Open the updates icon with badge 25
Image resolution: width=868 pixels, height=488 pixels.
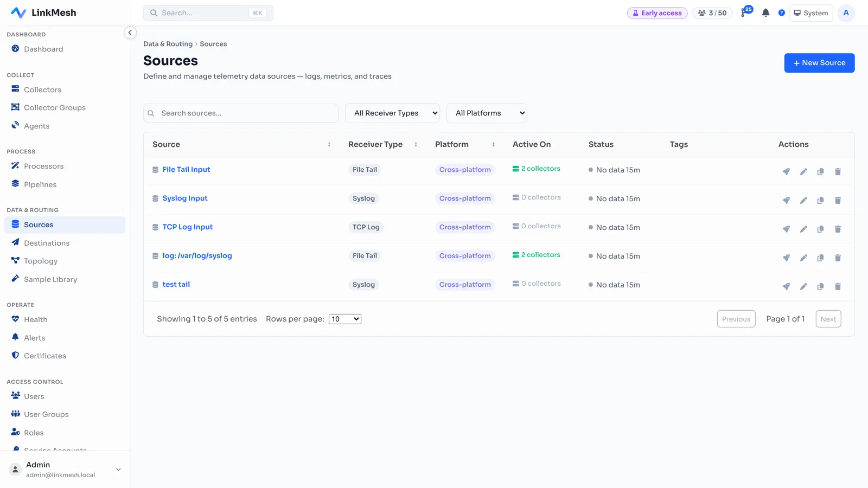pyautogui.click(x=746, y=12)
